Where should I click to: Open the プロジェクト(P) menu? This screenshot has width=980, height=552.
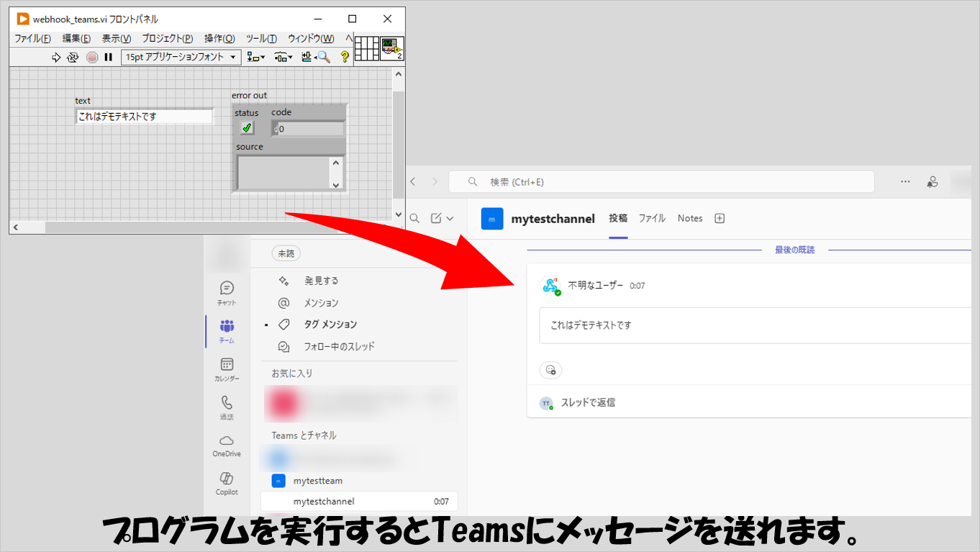pos(168,39)
